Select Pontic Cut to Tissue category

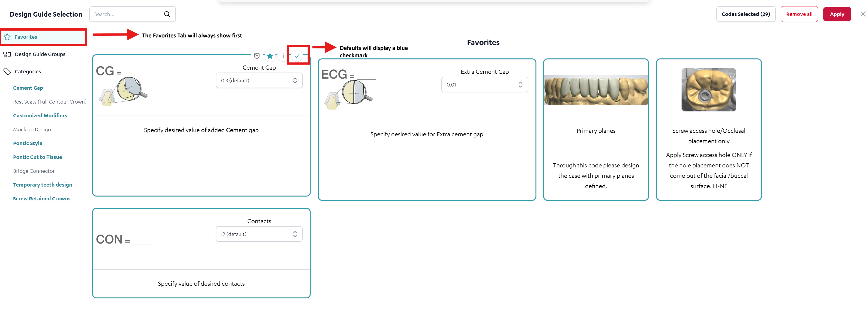37,157
